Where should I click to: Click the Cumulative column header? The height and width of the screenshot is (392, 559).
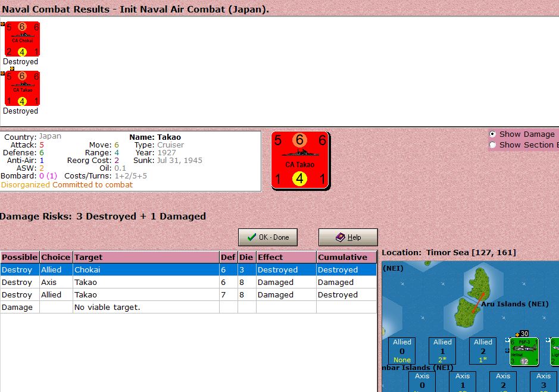346,258
